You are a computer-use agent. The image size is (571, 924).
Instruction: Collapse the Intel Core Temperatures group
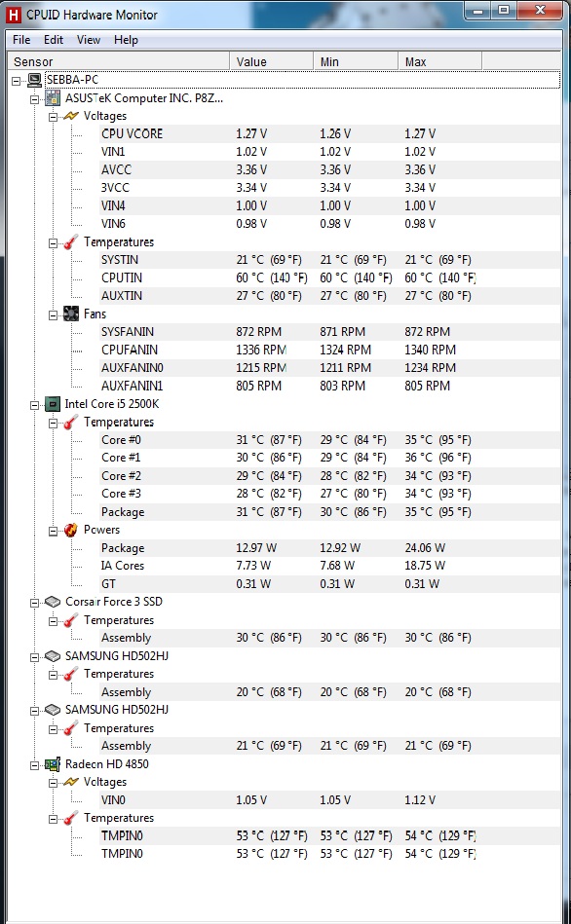(x=53, y=424)
